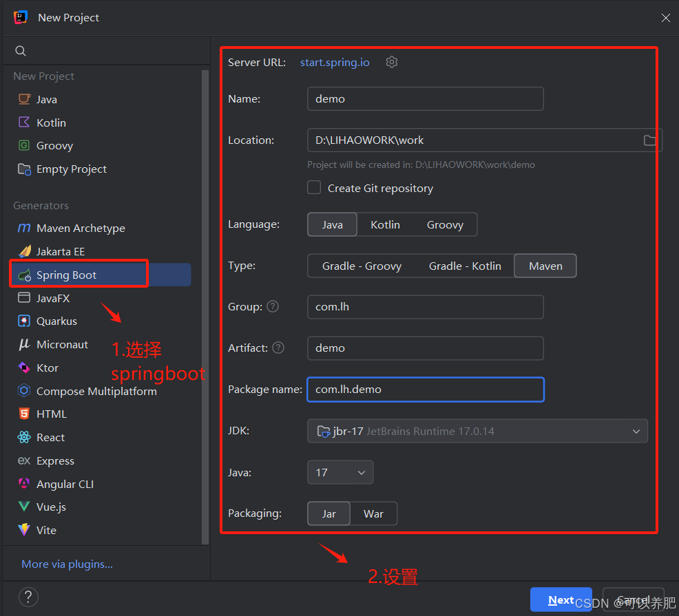The width and height of the screenshot is (679, 616).
Task: Select the Vue.js generator label
Action: [51, 507]
